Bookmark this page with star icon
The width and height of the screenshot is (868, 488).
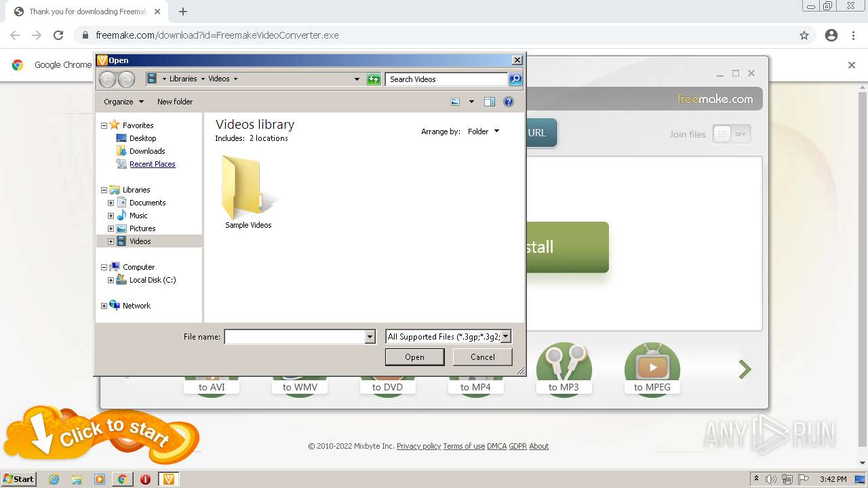coord(804,35)
